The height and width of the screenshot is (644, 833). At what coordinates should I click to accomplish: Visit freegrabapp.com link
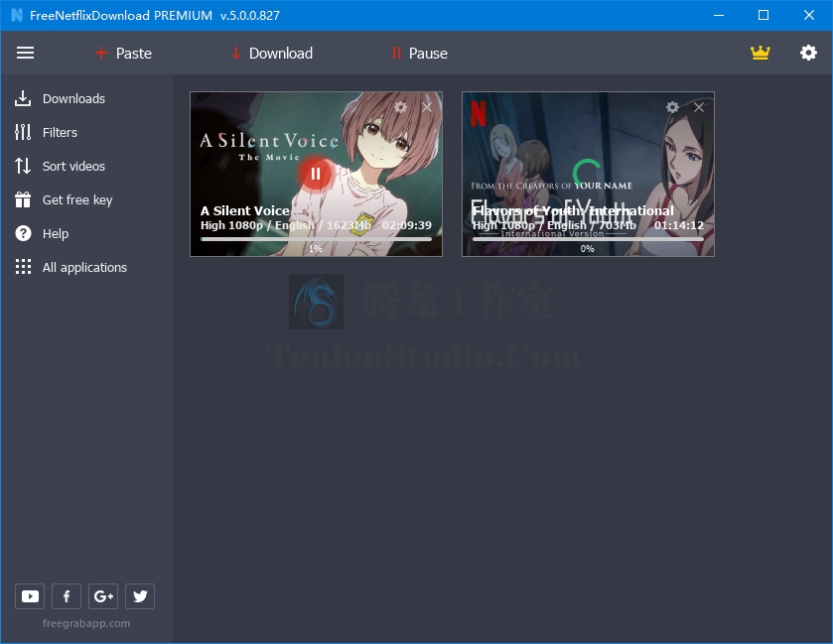(86, 623)
